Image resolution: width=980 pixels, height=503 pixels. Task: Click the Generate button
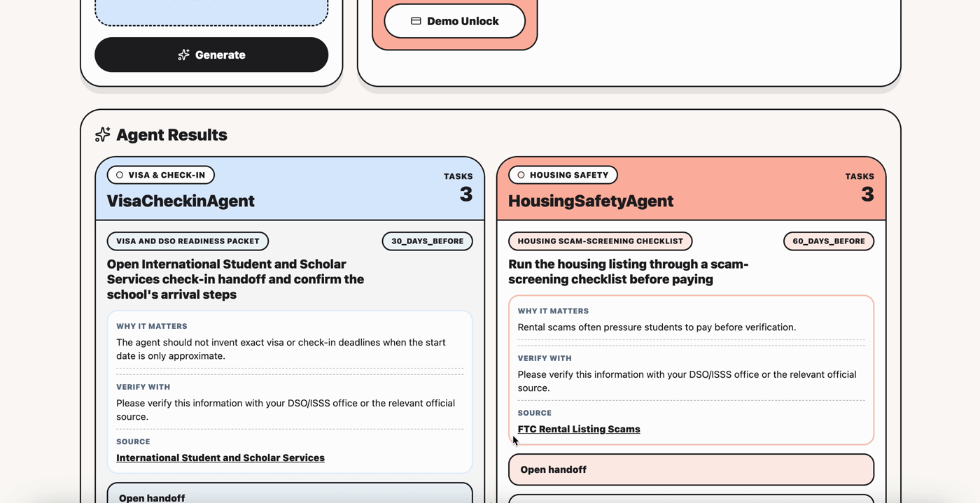[211, 55]
